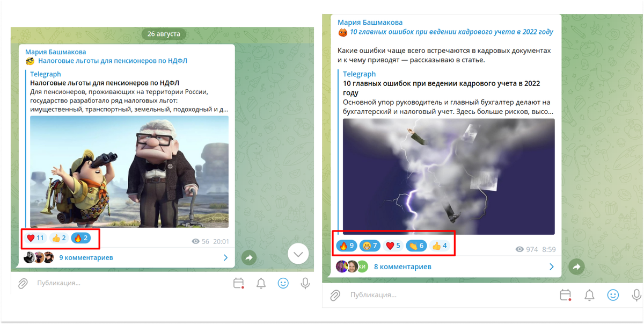
Task: Click bold preview title 10 главных ошибок при ведении
Action: [x=442, y=88]
